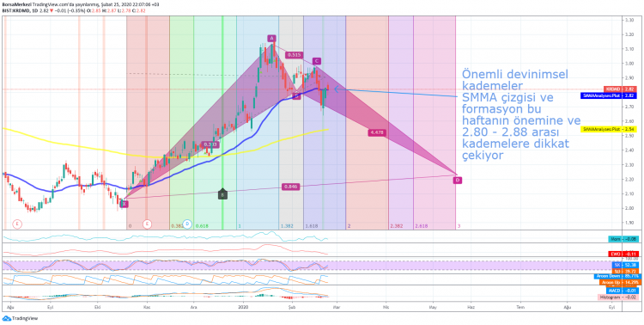Click the Kas month label on the time axis

click(146, 306)
